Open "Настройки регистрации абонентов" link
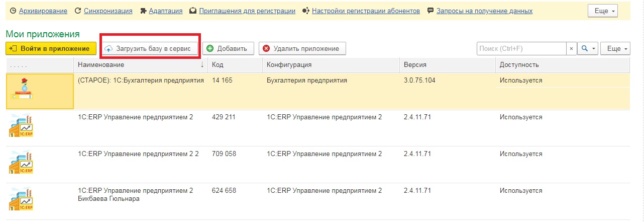This screenshot has height=222, width=644. point(366,11)
